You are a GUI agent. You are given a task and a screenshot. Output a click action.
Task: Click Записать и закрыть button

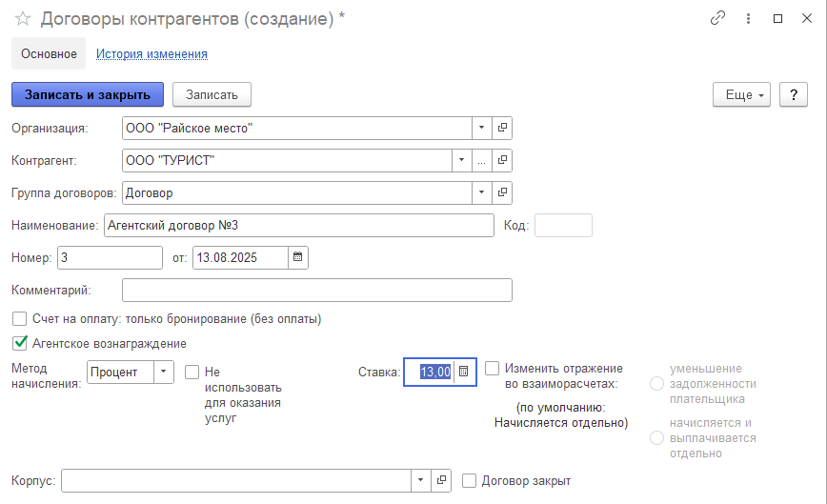(88, 94)
